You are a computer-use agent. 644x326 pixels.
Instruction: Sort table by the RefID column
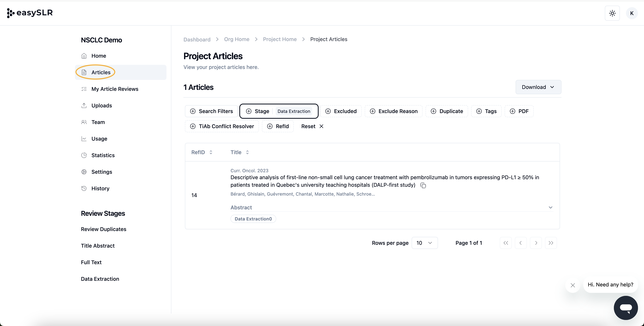click(202, 152)
